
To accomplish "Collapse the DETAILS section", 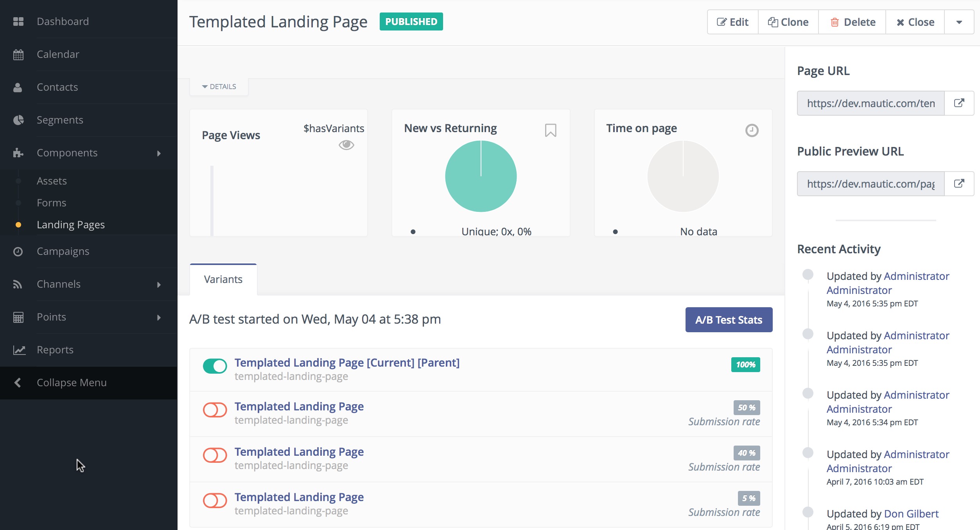I will (219, 87).
